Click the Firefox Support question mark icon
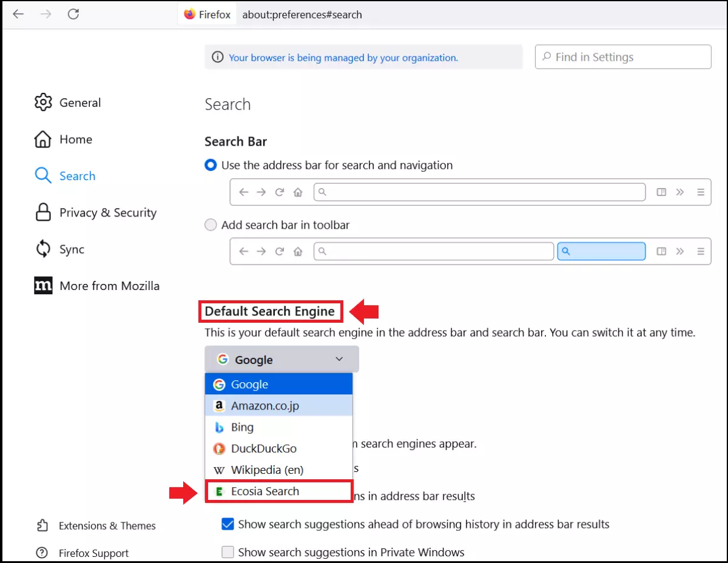Screen dimensions: 728x563 42,553
